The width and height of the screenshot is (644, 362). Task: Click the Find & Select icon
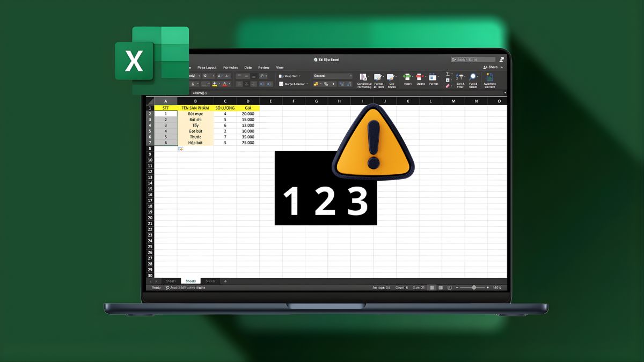click(x=473, y=77)
